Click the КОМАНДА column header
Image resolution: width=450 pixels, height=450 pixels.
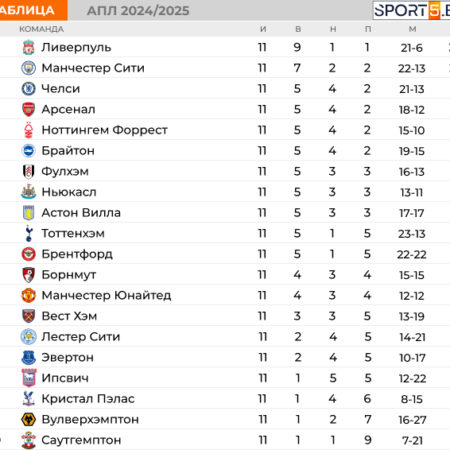41,29
